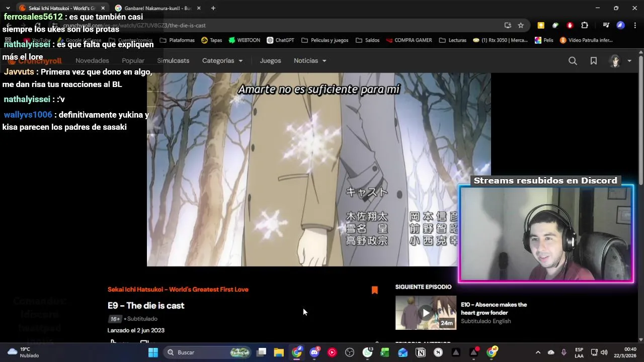The image size is (644, 362).
Task: Open volume control in system tray
Action: [x=604, y=352]
